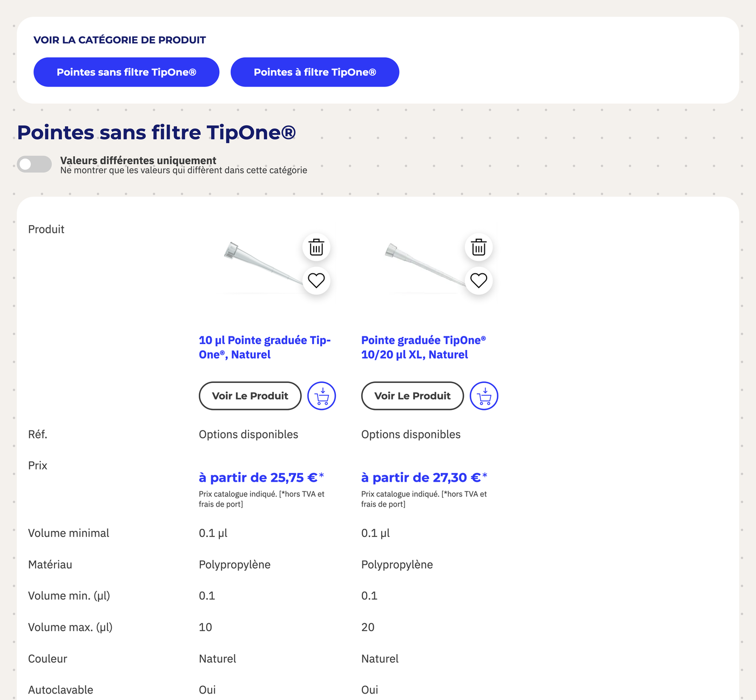The width and height of the screenshot is (756, 700).
Task: Click the Volume max. value 10
Action: [205, 627]
